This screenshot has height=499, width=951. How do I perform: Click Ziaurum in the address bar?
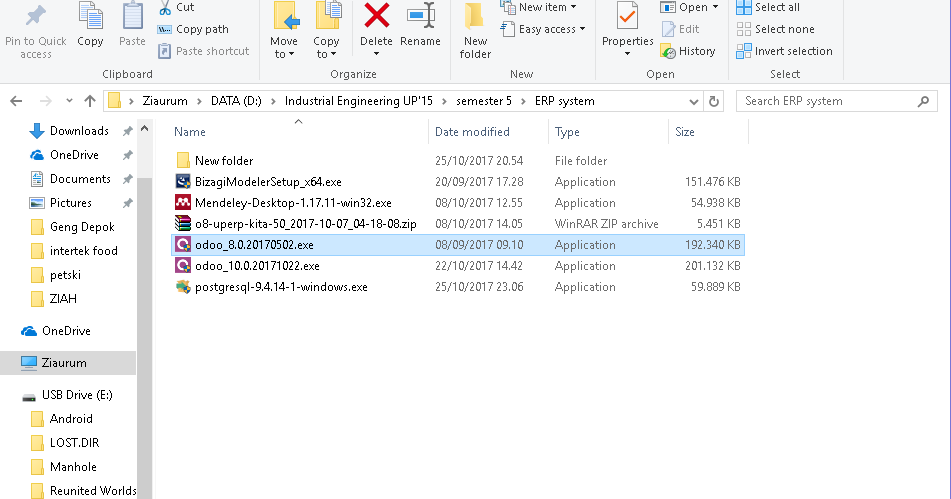[165, 101]
